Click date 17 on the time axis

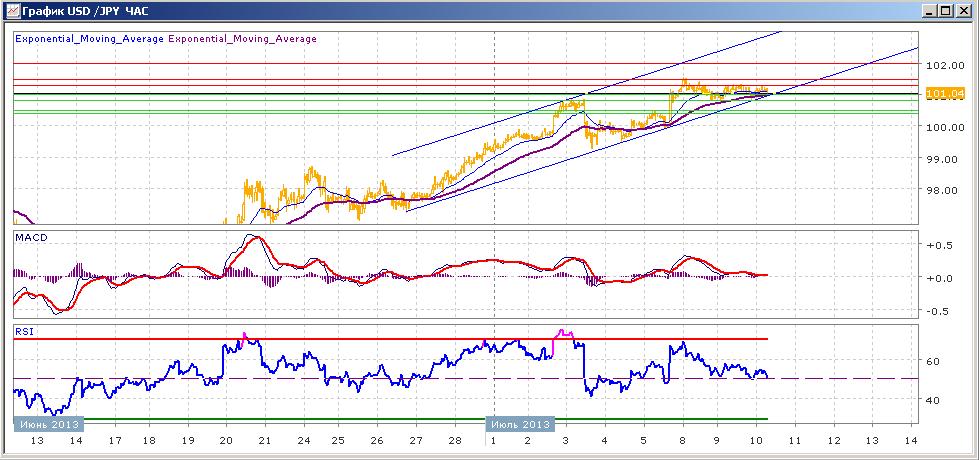(x=114, y=441)
